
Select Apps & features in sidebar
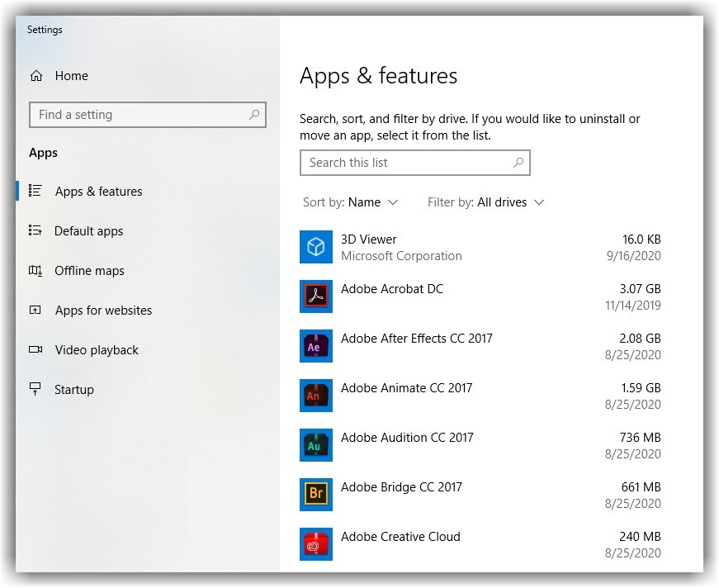98,192
